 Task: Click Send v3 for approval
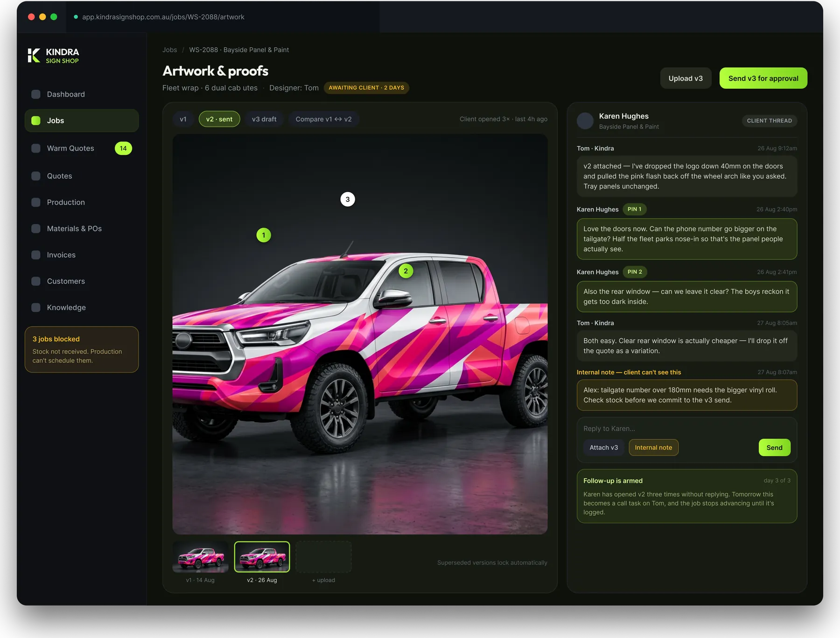click(763, 78)
